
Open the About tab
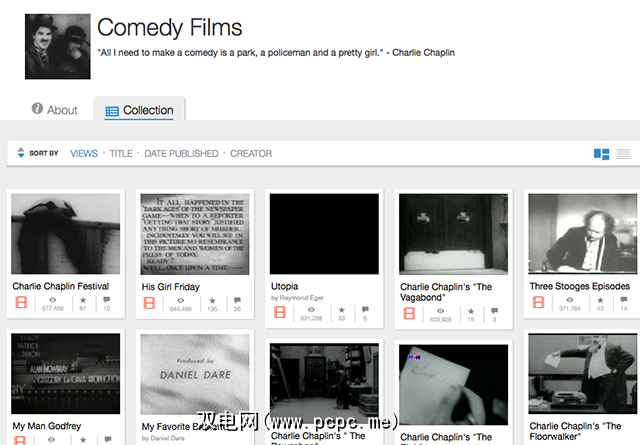click(55, 109)
